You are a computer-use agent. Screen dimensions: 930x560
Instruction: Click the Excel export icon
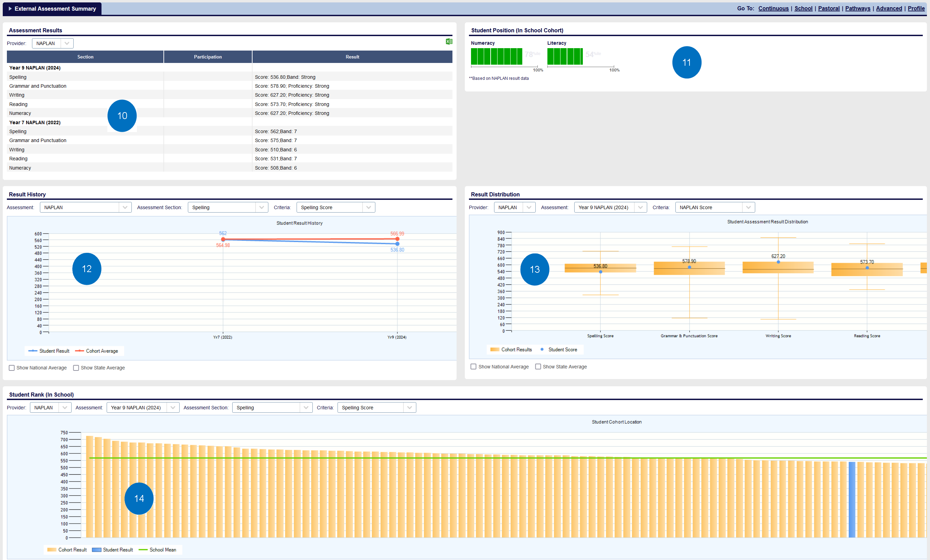pyautogui.click(x=449, y=42)
